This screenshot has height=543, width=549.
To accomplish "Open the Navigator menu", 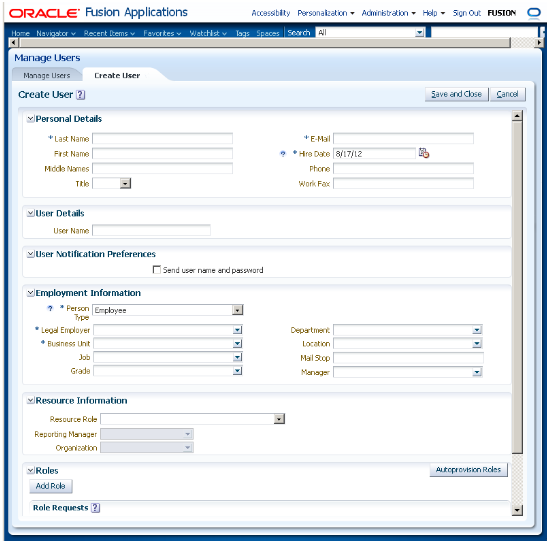I will pyautogui.click(x=56, y=33).
